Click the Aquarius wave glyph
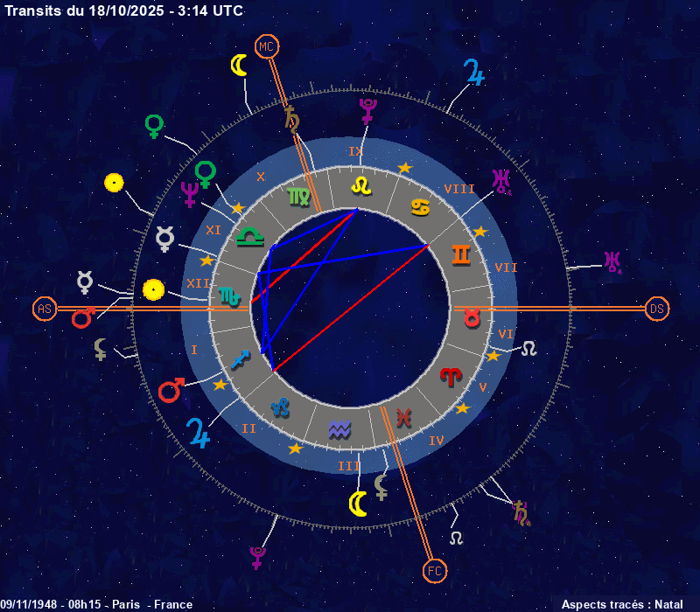700x612 pixels. tap(339, 429)
